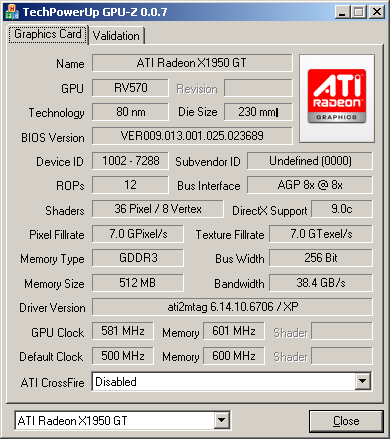This screenshot has height=439, width=390.
Task: Click the GPU field showing RV570
Action: click(130, 88)
